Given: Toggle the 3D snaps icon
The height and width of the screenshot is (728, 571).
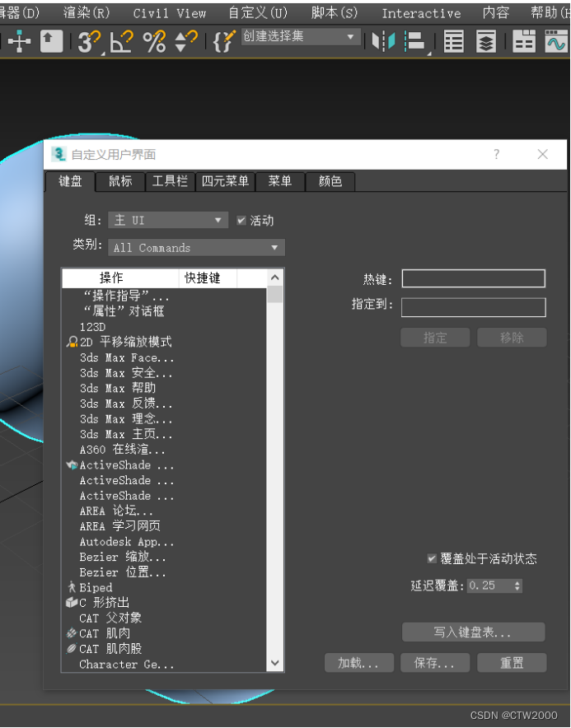Looking at the screenshot, I should point(89,41).
